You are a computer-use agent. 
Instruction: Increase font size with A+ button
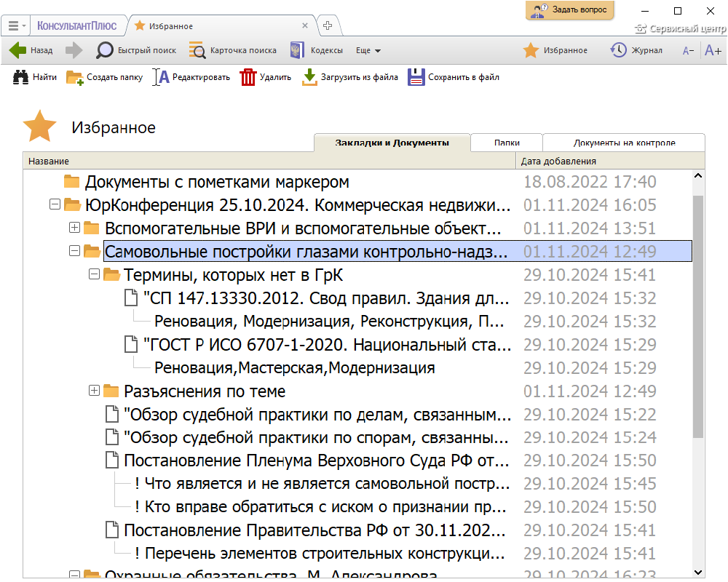click(713, 50)
